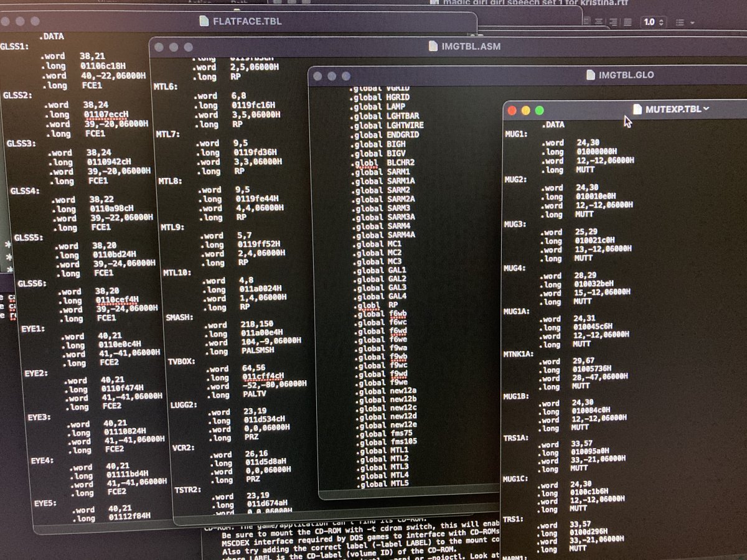Click the MUG1B: label in MUTEXP.TBL
The width and height of the screenshot is (747, 560).
pyautogui.click(x=517, y=396)
